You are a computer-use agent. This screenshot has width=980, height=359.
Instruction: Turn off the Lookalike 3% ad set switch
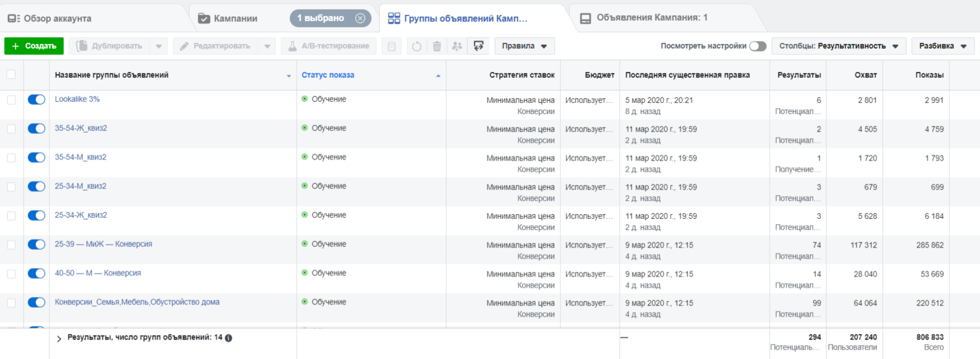tap(36, 100)
